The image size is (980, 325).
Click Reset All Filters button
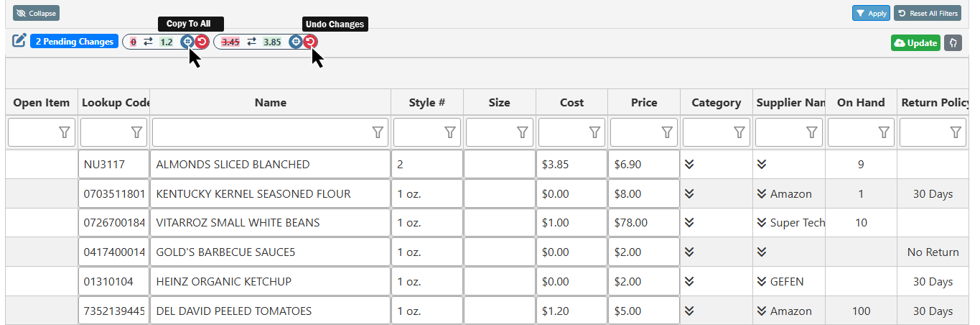click(928, 13)
